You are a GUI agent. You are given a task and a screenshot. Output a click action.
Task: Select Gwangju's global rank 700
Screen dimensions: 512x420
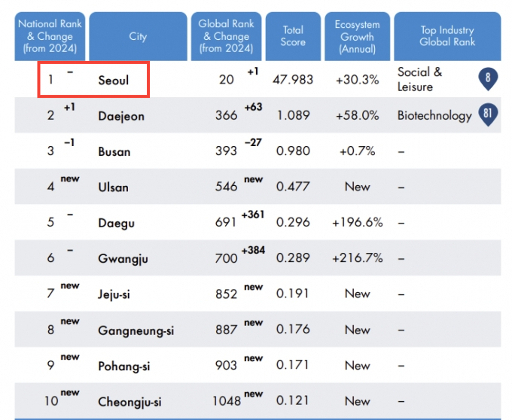pos(226,258)
